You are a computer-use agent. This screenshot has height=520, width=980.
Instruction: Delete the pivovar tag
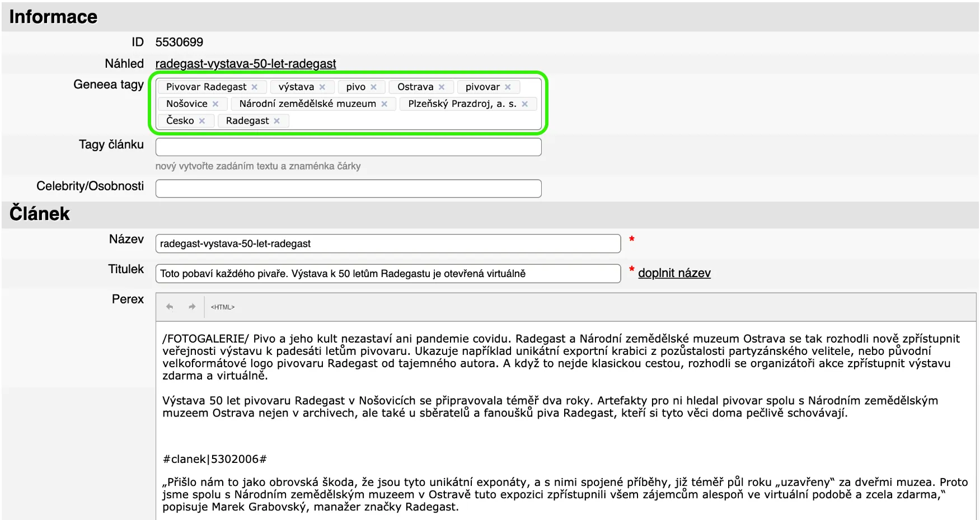pos(508,87)
